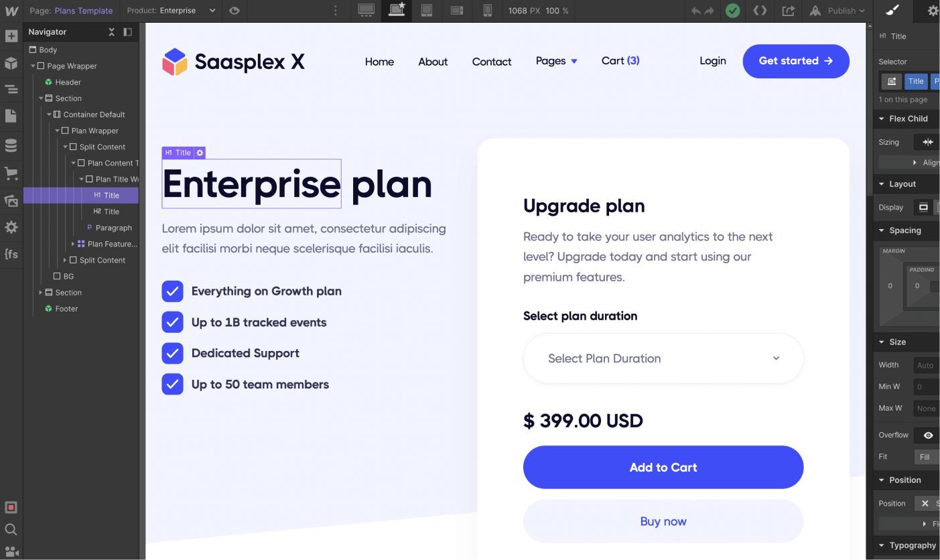940x560 pixels.
Task: Toggle Overflow visibility in the Size section
Action: point(928,435)
